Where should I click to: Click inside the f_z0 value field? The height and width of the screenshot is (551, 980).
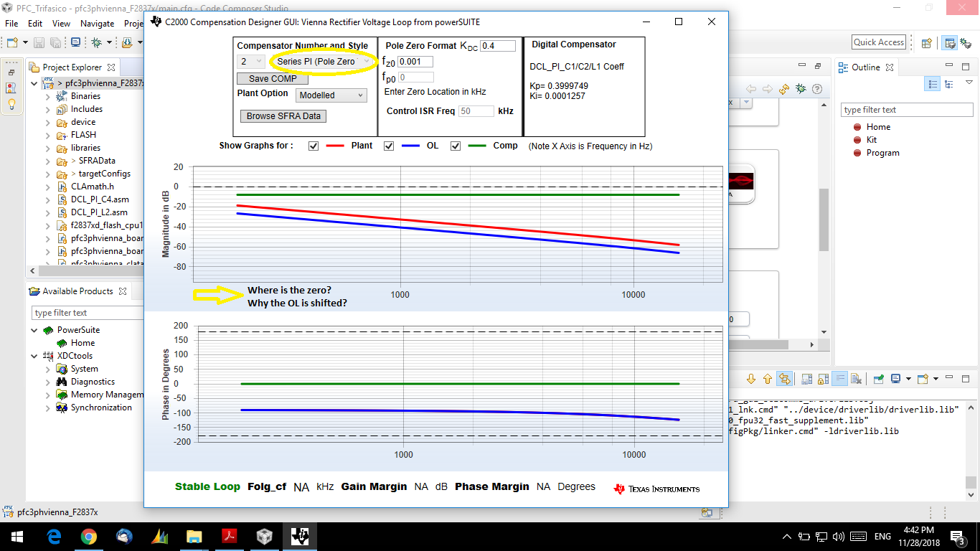415,62
